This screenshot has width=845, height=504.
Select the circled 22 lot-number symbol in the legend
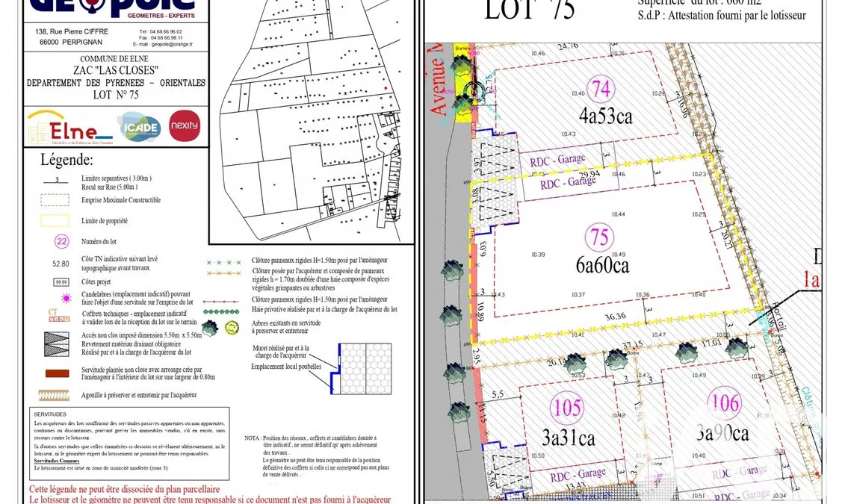[x=61, y=241]
